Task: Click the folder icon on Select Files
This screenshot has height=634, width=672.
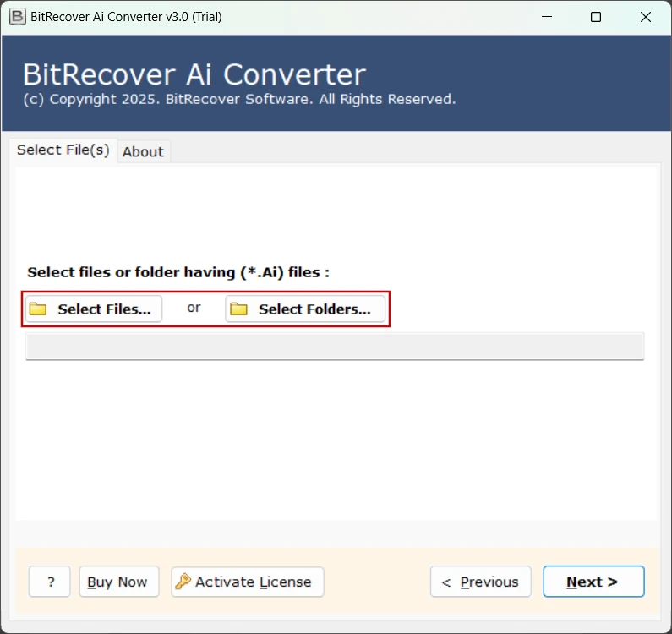Action: coord(37,309)
